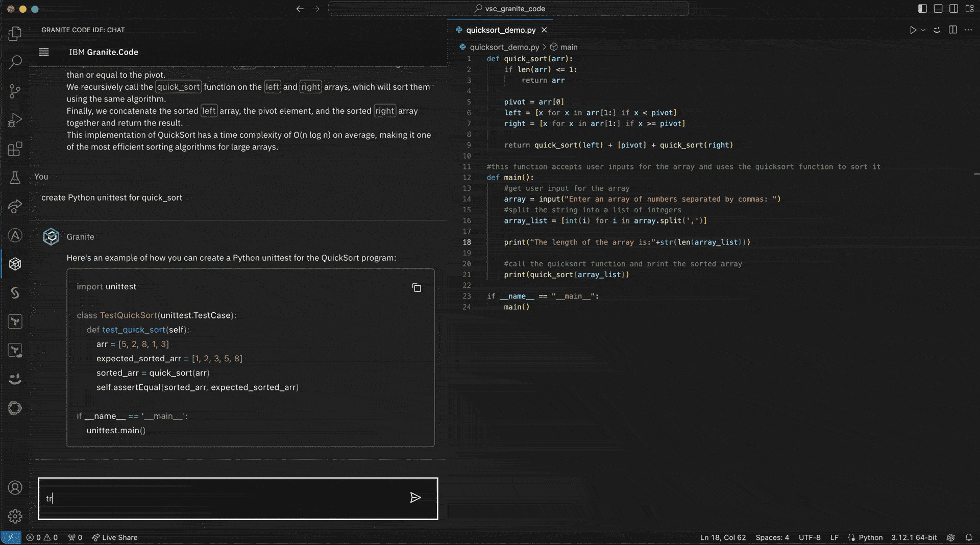The width and height of the screenshot is (980, 545).
Task: Open the Run and Debug view
Action: (15, 119)
